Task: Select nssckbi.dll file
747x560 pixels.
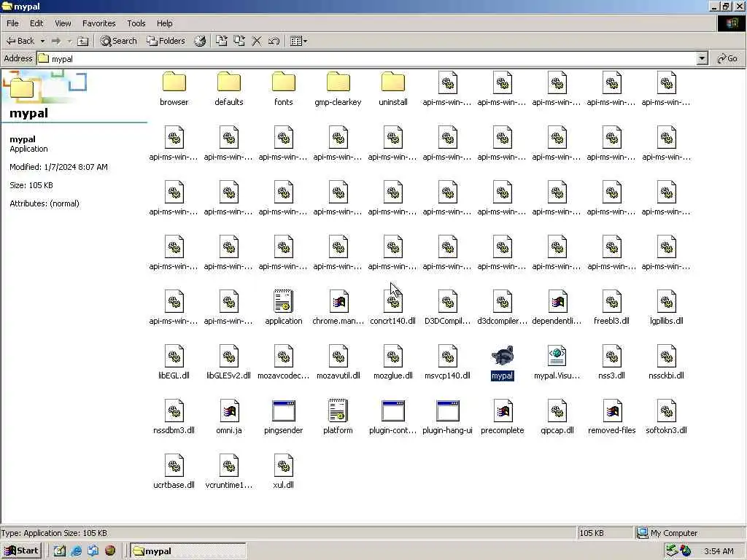Action: point(667,362)
